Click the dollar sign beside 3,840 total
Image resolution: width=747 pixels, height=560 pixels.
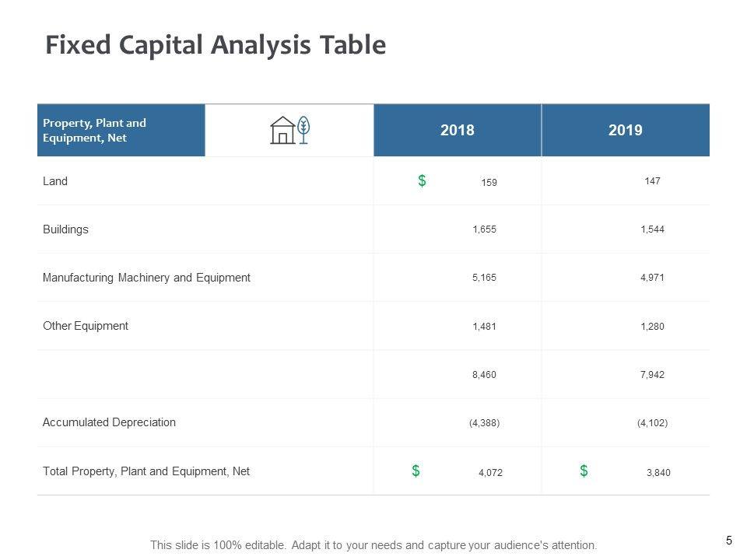click(x=584, y=471)
